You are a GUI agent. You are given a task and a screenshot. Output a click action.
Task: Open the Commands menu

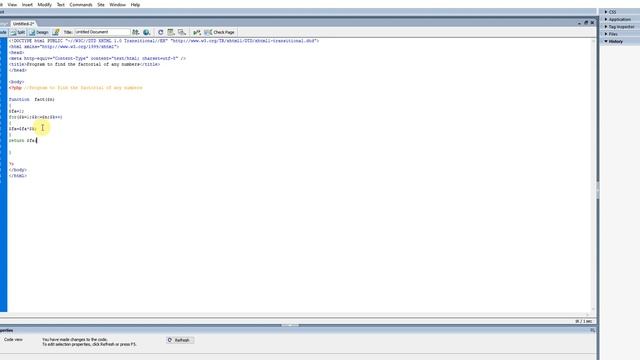81,4
